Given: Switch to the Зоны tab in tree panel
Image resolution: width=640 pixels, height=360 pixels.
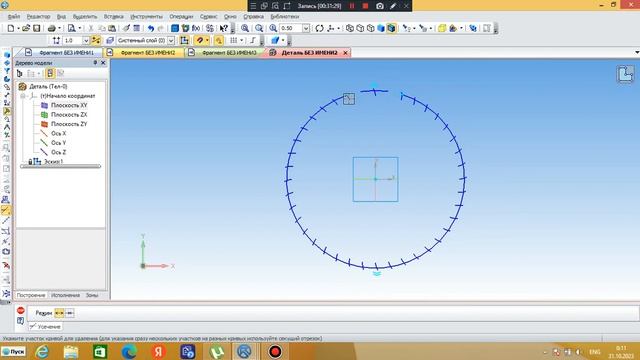Looking at the screenshot, I should (x=92, y=295).
